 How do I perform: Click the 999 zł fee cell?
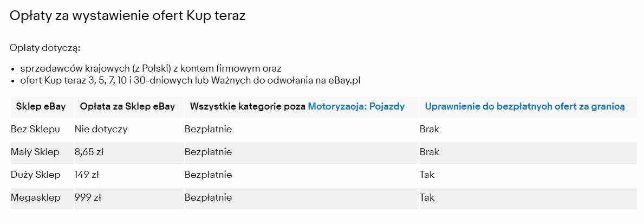(88, 198)
